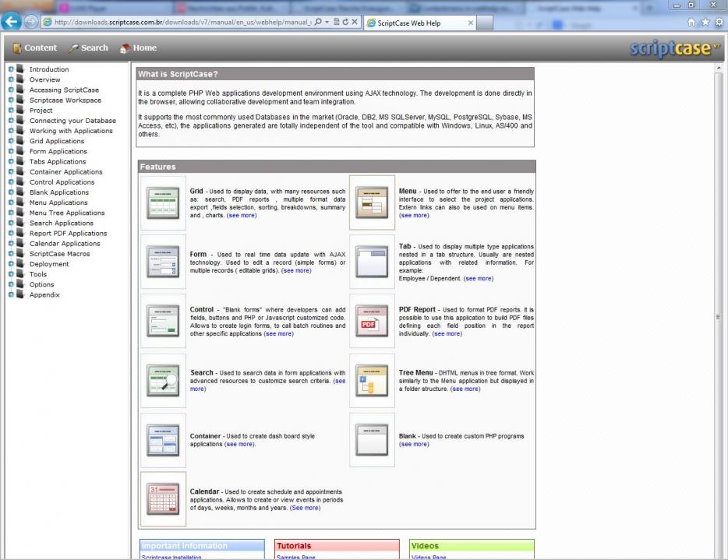Expand the Options tree node

click(11, 284)
